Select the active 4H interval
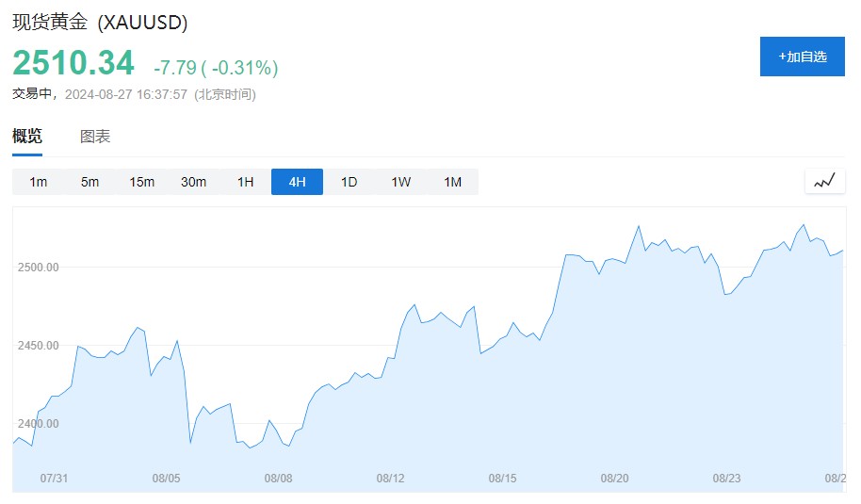Screen dimensions: 861x504 coord(297,182)
